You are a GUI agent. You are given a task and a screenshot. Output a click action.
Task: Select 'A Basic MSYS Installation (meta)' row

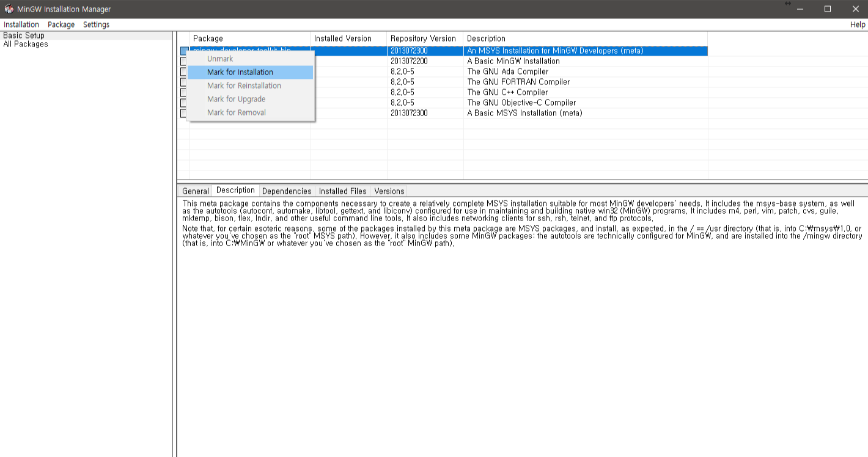click(524, 113)
